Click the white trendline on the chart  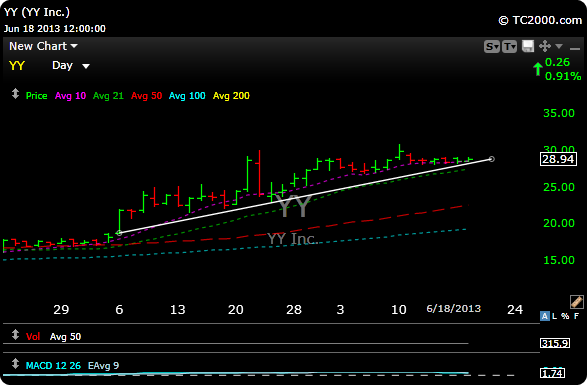(305, 196)
